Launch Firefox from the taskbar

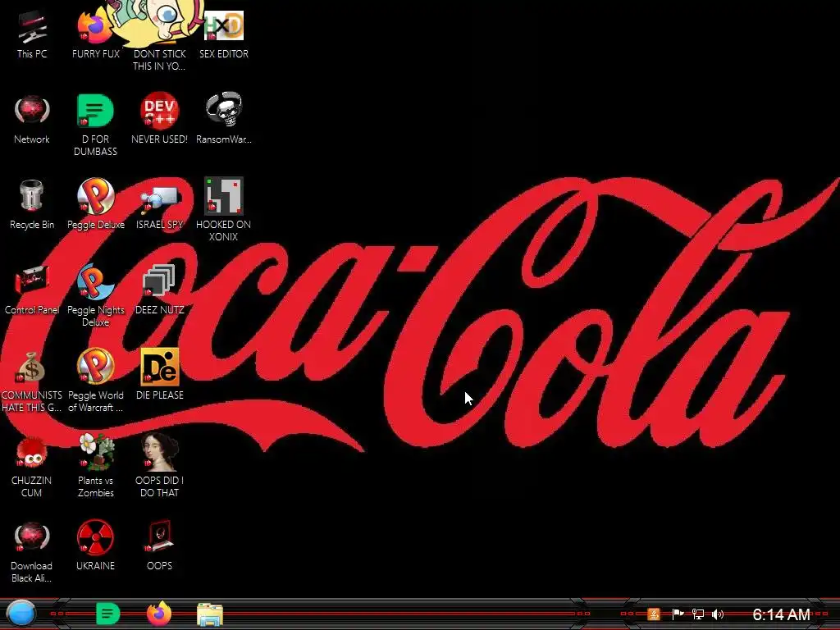point(159,614)
